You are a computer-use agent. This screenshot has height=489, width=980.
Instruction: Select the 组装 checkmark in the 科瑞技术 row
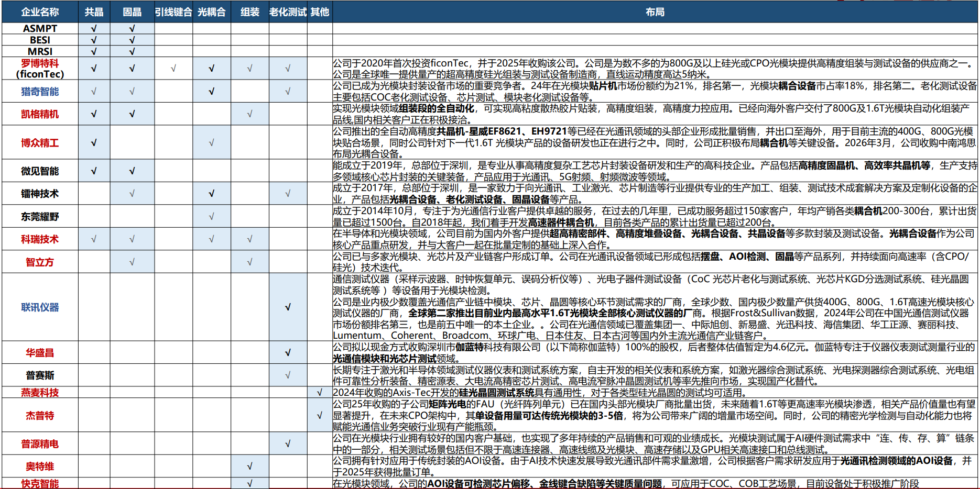[x=250, y=239]
